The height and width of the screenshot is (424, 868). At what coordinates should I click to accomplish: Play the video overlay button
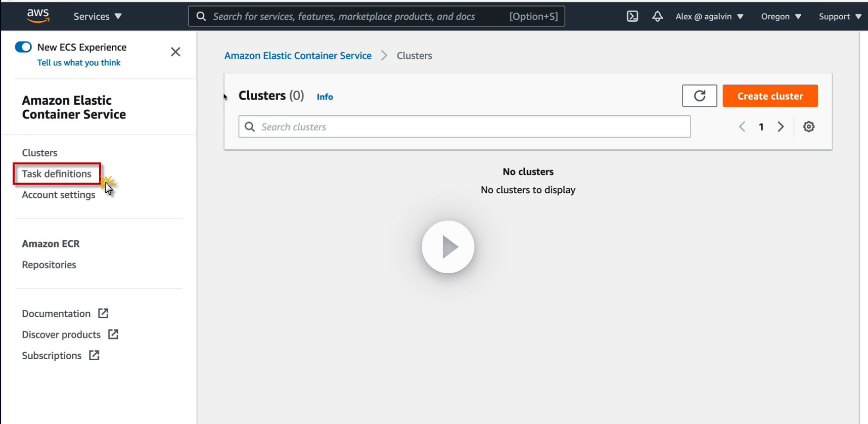click(x=448, y=247)
